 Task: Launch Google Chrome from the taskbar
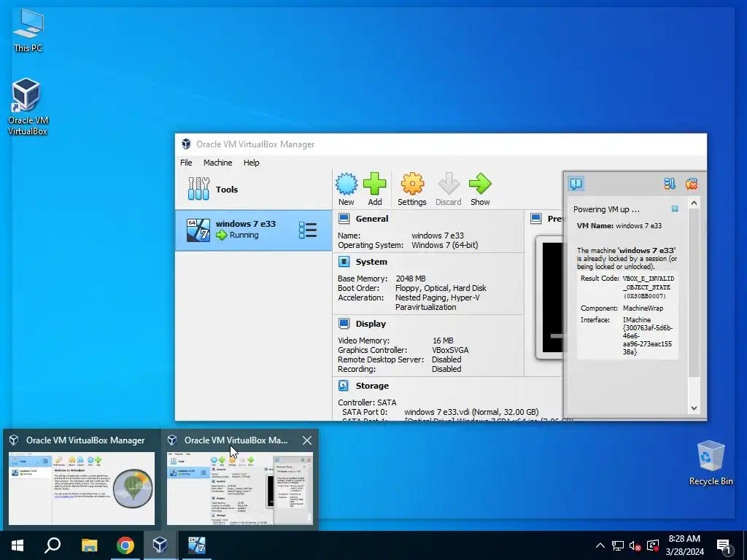(125, 545)
